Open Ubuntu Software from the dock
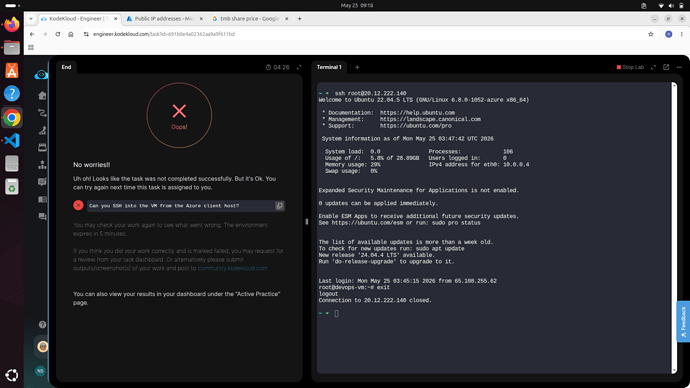 tap(12, 70)
